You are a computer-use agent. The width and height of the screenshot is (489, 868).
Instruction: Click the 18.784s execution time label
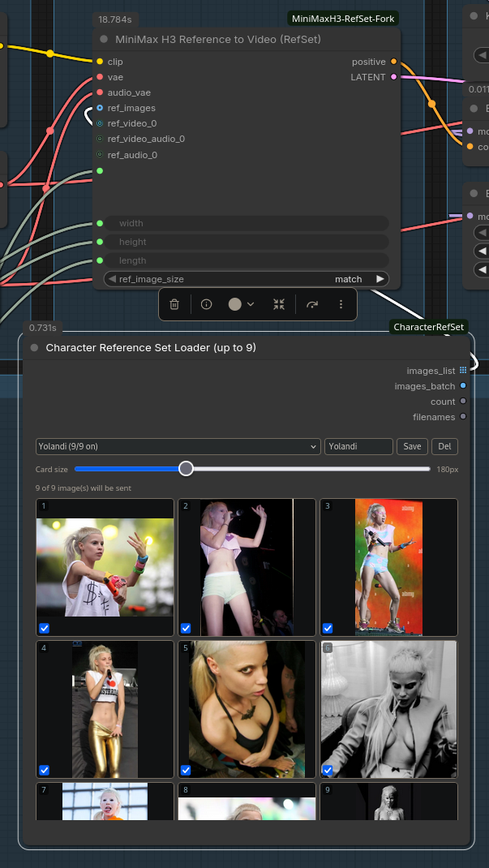pos(115,19)
